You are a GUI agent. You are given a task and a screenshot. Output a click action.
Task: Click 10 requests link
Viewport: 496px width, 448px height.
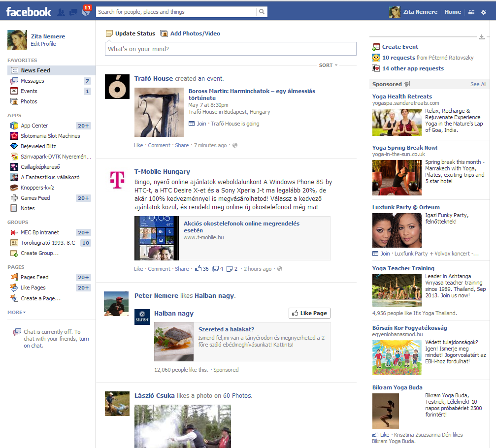coord(398,58)
